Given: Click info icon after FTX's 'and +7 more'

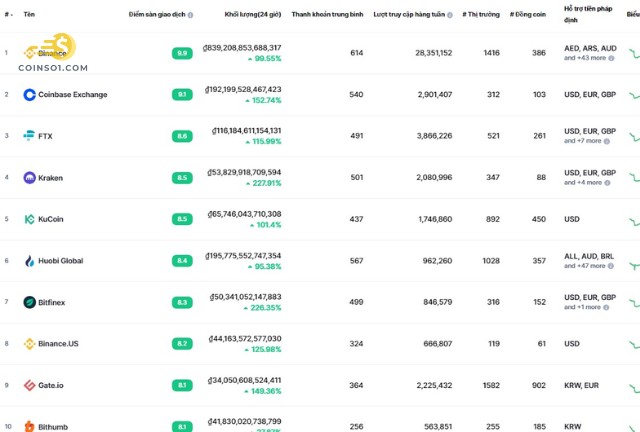Looking at the screenshot, I should (607, 141).
